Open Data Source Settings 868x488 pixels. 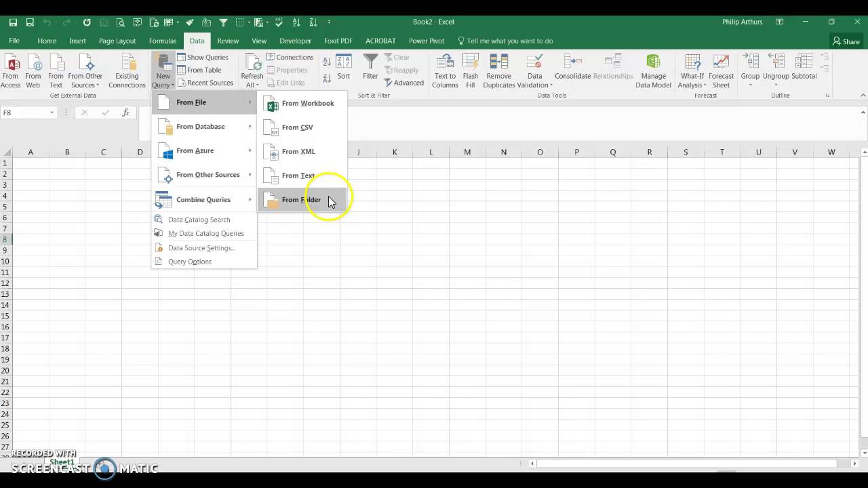tap(204, 248)
